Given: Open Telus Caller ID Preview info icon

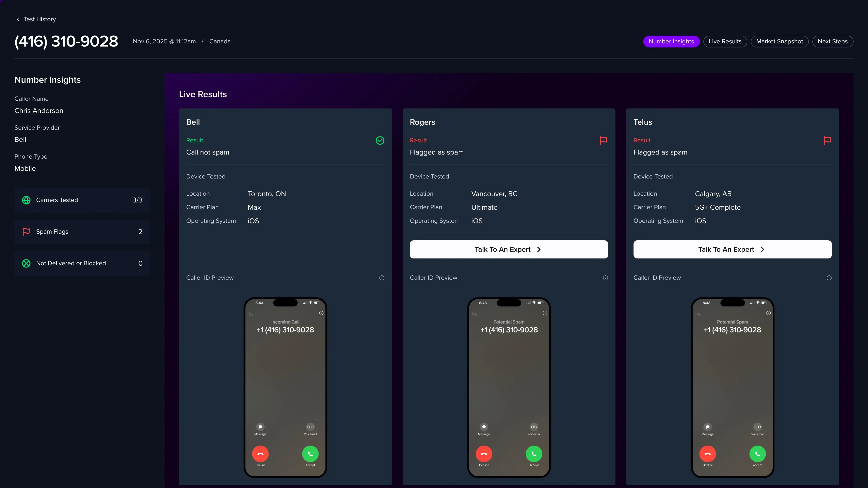Looking at the screenshot, I should (829, 278).
